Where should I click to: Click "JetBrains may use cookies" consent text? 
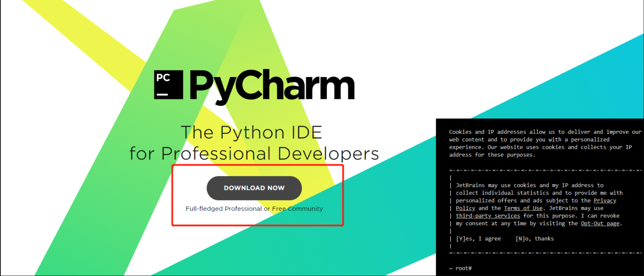(x=539, y=204)
